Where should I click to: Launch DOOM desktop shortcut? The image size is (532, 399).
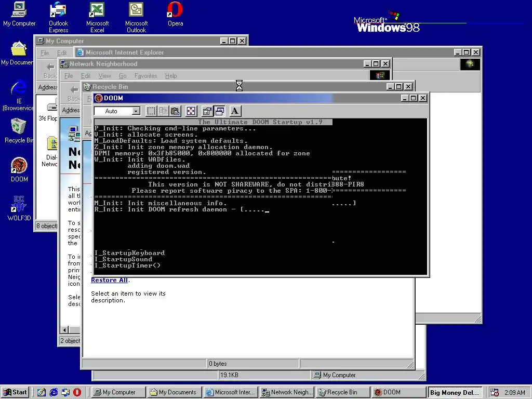(x=19, y=170)
